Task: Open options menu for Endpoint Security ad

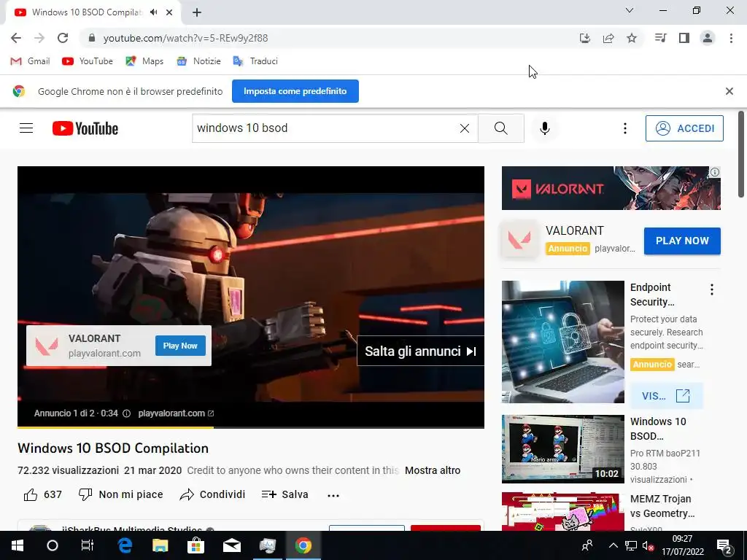Action: [712, 289]
